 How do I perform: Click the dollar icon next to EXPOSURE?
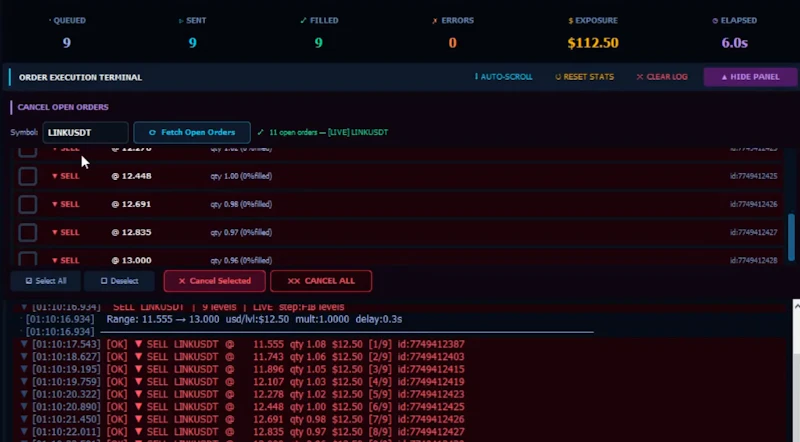click(570, 21)
